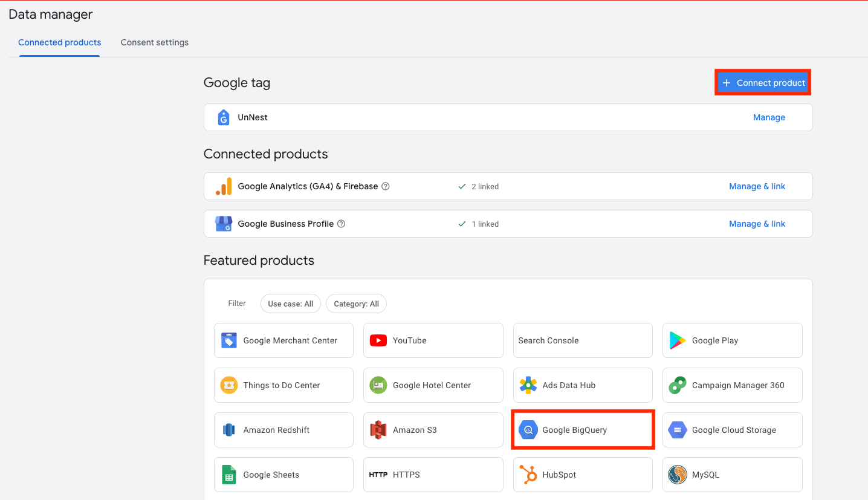This screenshot has height=500, width=868.
Task: Show help for Google Analytics (GA4) & Firebase
Action: click(x=386, y=186)
